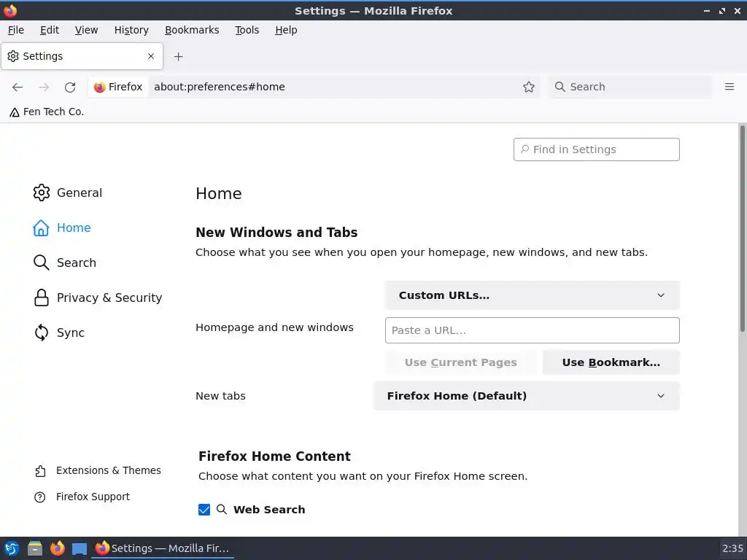Select the Settings browser tab

tap(82, 56)
